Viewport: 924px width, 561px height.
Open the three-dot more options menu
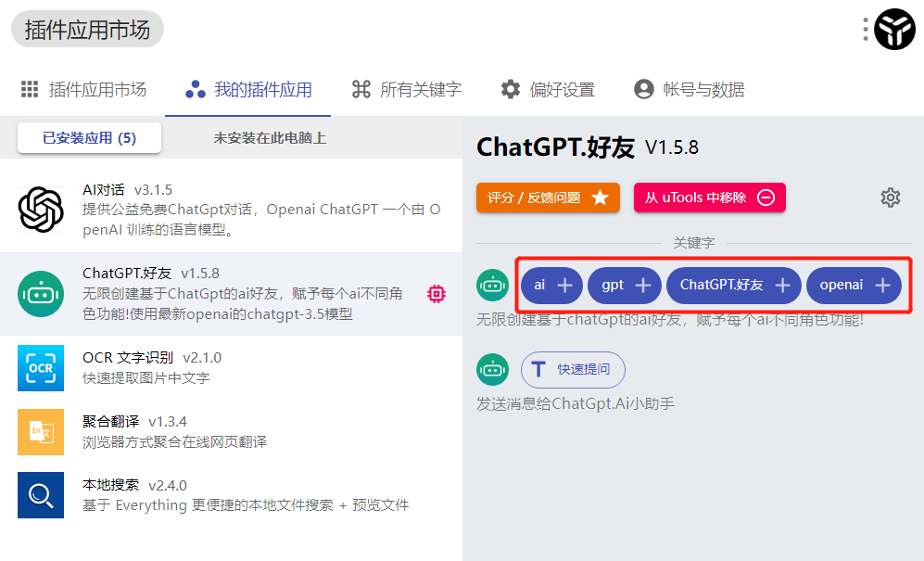(865, 30)
